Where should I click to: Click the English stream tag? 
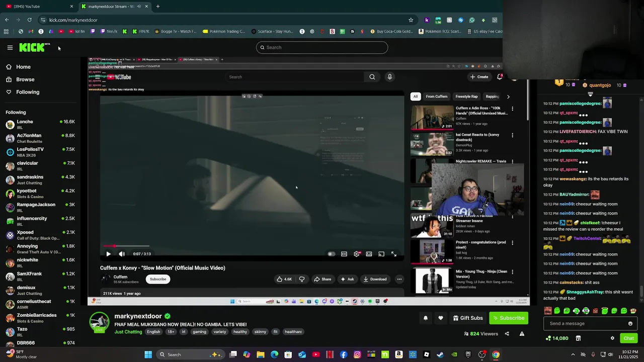click(153, 332)
